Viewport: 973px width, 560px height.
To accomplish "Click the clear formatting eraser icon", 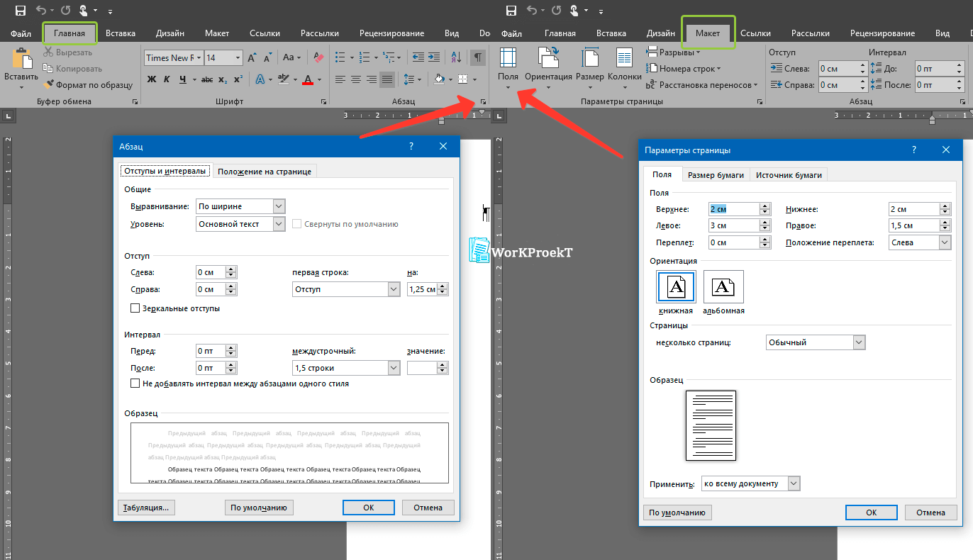I will click(318, 57).
